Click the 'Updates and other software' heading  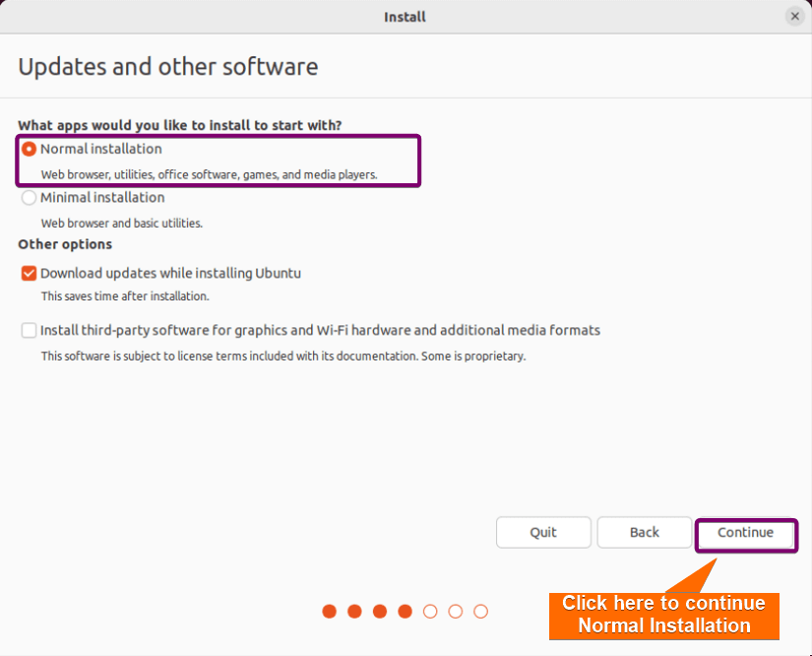click(168, 67)
